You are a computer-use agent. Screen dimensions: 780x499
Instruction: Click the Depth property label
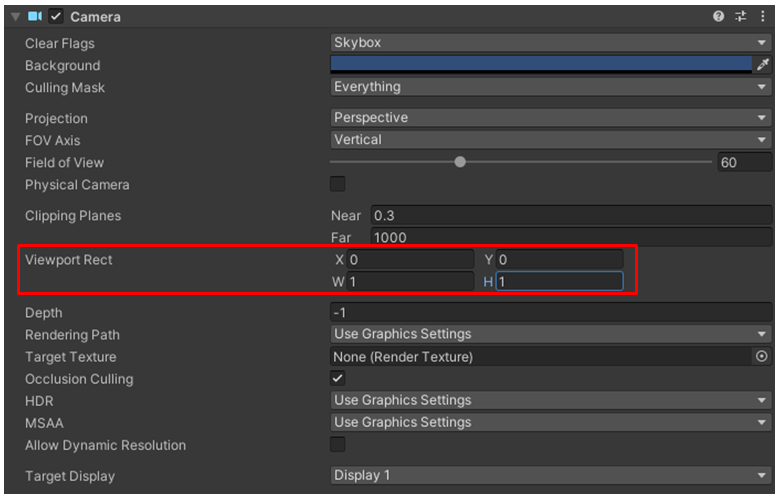(x=44, y=313)
